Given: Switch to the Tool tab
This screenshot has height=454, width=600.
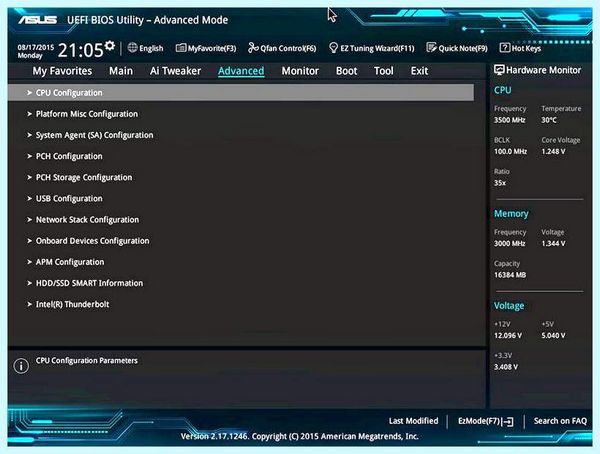Looking at the screenshot, I should [x=383, y=71].
